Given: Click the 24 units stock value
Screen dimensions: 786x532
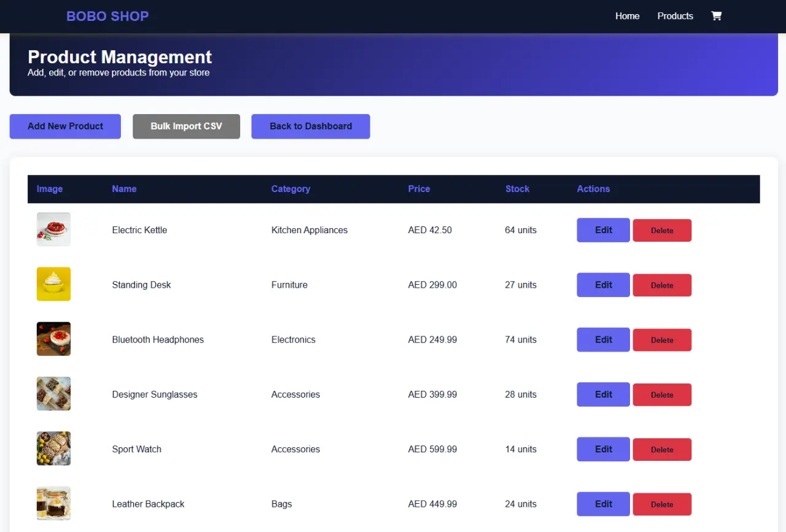Looking at the screenshot, I should point(521,504).
